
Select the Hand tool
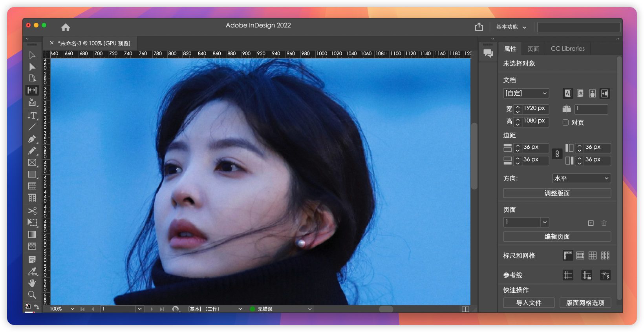point(32,283)
